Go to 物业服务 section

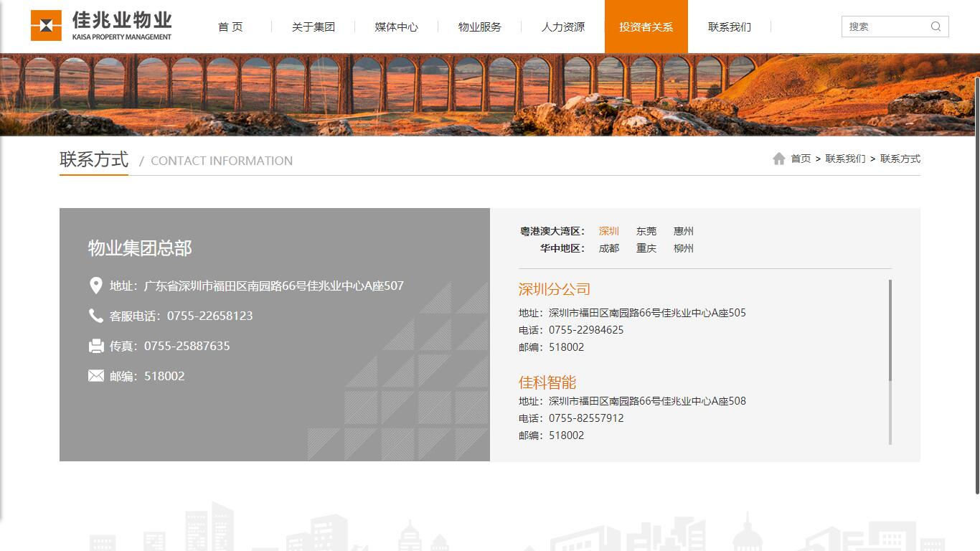479,27
